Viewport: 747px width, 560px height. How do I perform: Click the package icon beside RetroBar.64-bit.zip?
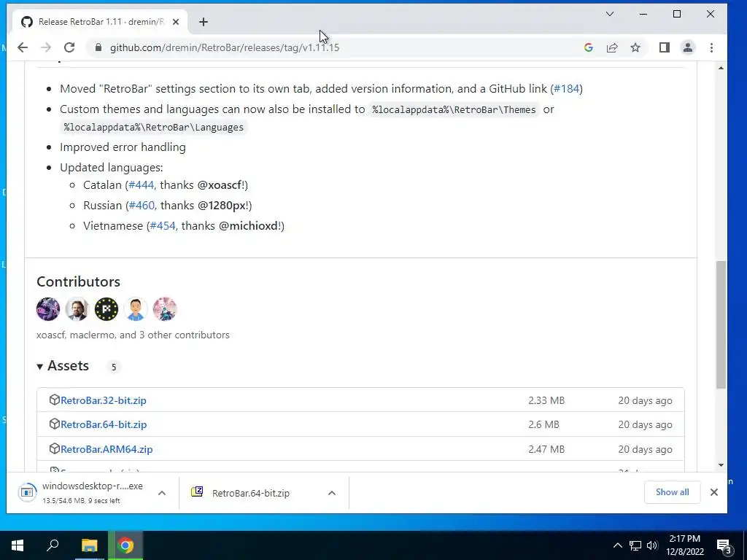point(54,424)
